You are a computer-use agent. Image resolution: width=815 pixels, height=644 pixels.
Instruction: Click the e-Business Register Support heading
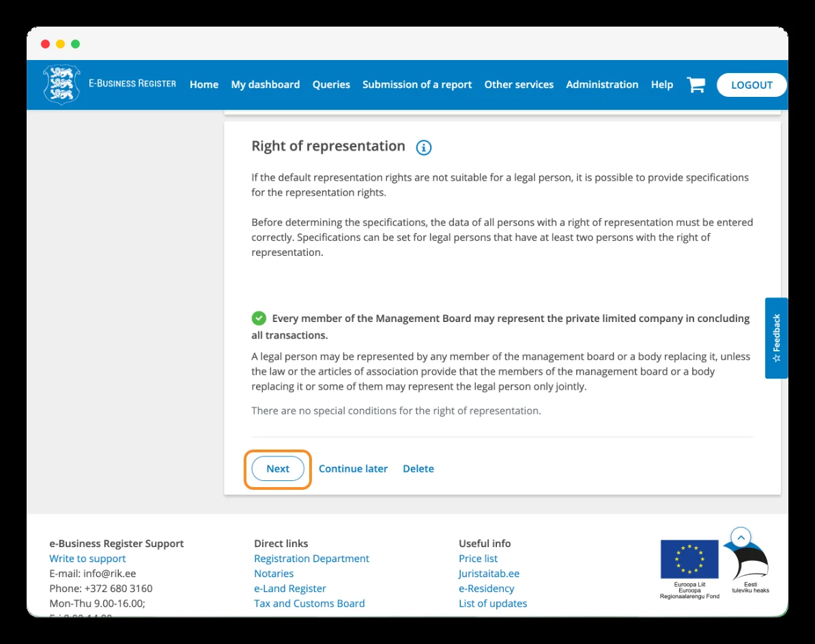coord(117,544)
